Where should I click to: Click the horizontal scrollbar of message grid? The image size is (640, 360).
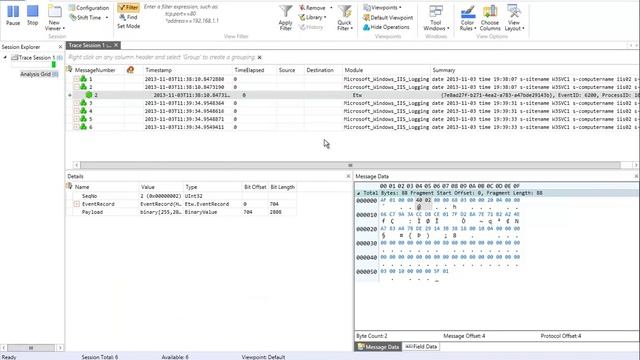point(350,165)
